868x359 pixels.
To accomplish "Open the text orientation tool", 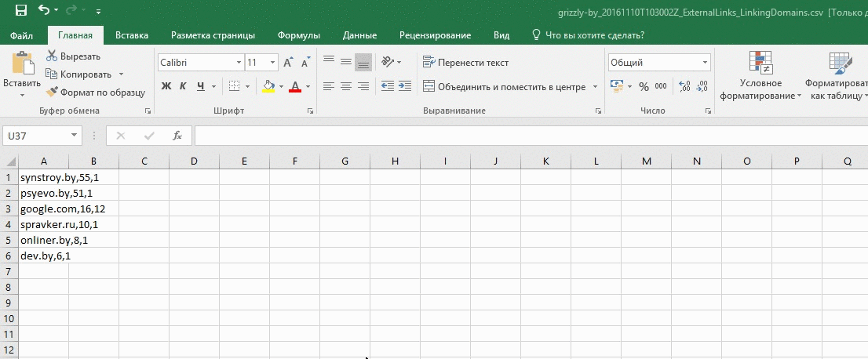I will click(392, 62).
